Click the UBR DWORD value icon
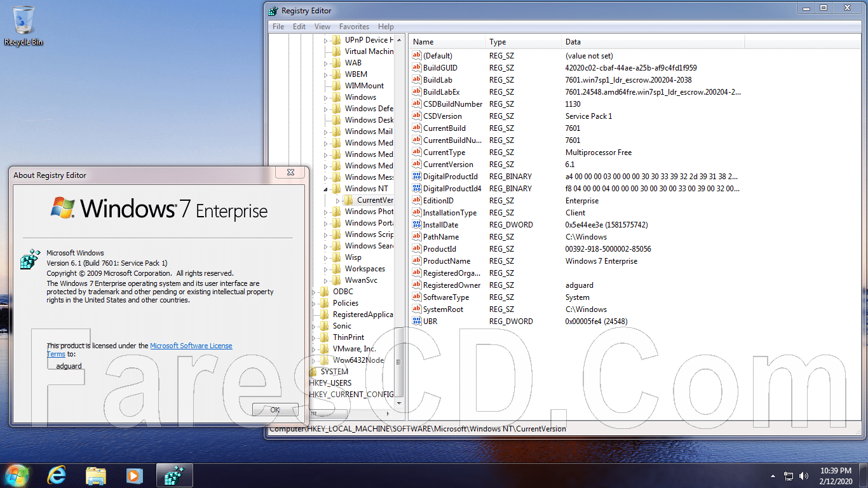868x488 pixels. pos(417,322)
